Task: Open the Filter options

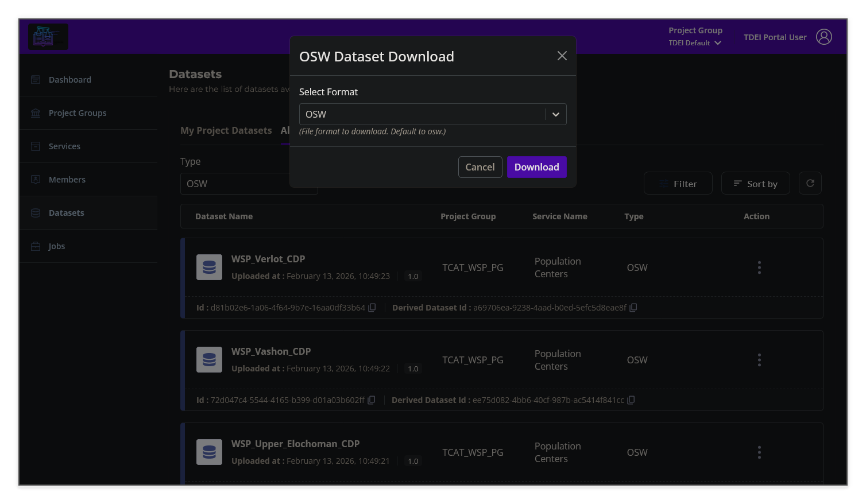Action: [x=678, y=183]
